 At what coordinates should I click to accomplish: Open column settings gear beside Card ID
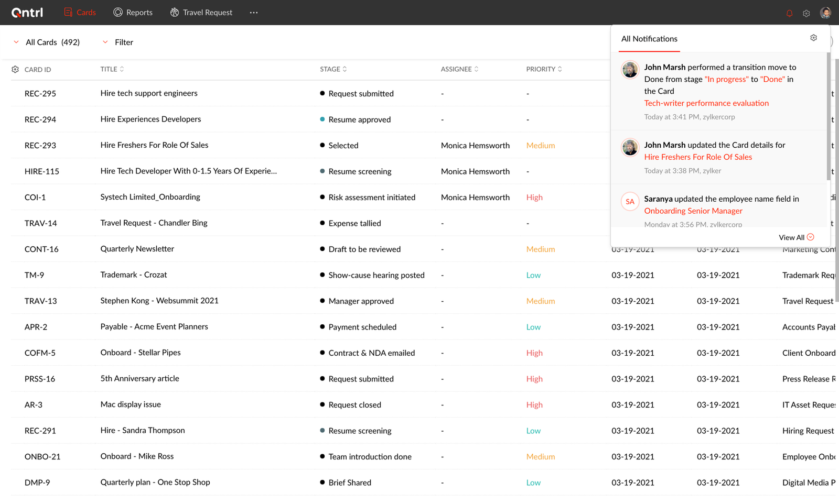(x=15, y=69)
